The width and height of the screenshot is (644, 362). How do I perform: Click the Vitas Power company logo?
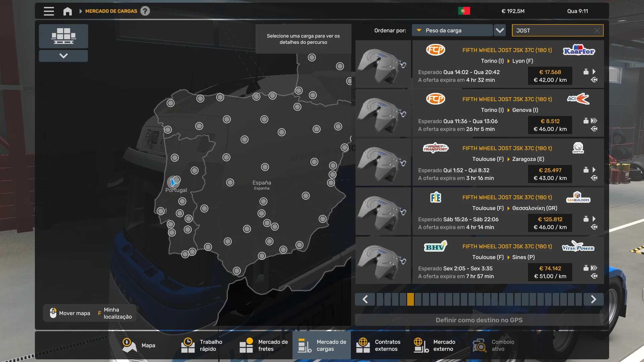[578, 247]
